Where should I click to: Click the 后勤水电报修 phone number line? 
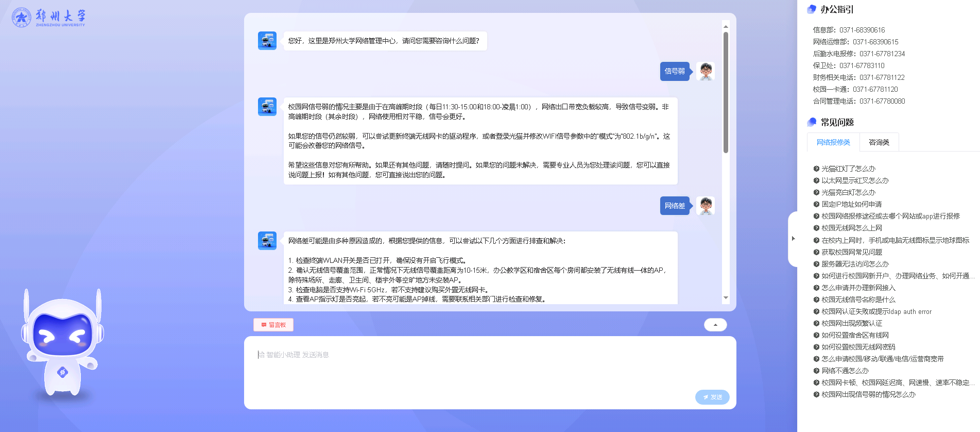tap(858, 54)
